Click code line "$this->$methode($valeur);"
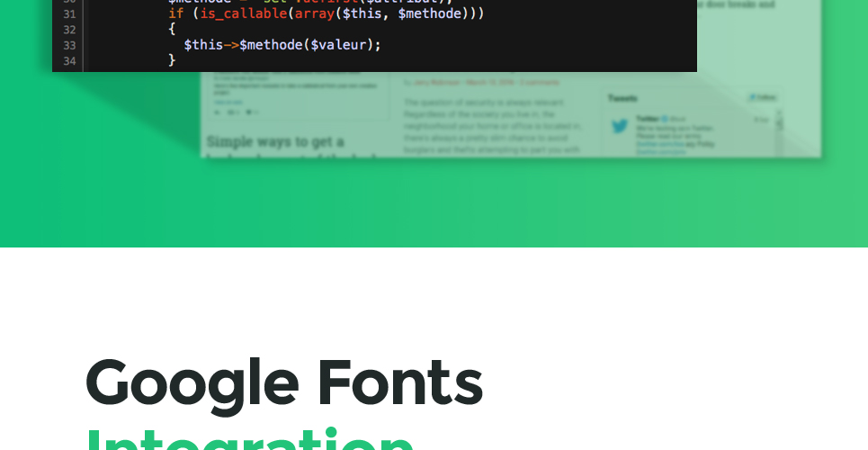868x450 pixels. (282, 45)
